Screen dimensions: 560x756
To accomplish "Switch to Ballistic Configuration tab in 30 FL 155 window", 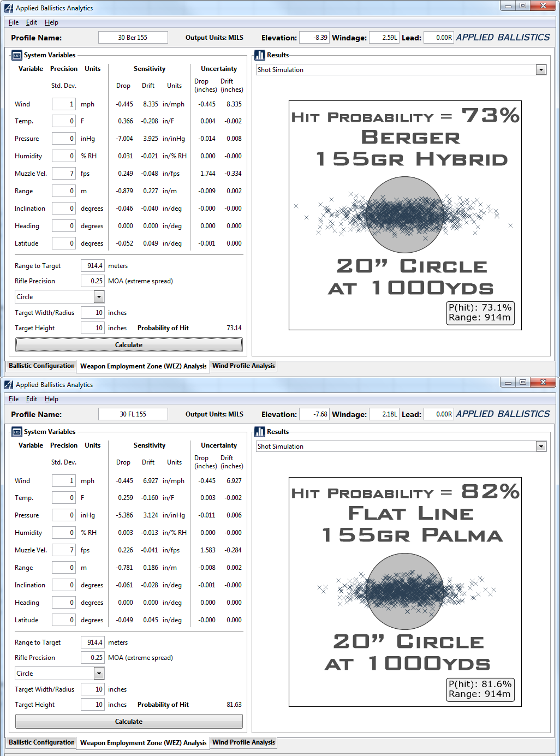I will [x=41, y=742].
